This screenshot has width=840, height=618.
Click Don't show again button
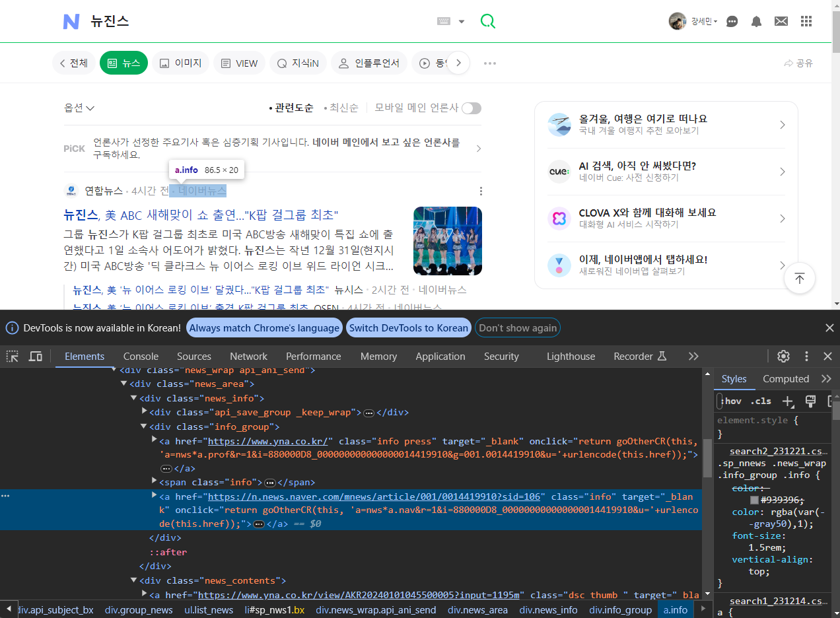pos(518,328)
